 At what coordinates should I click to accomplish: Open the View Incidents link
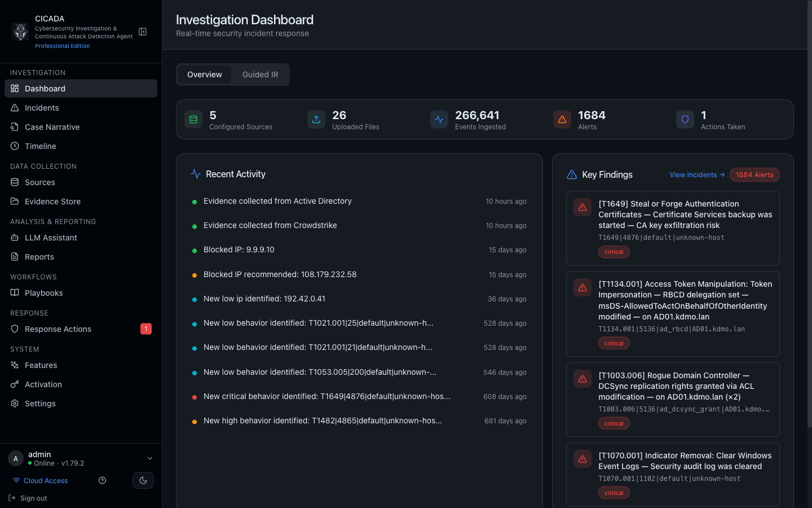[697, 175]
